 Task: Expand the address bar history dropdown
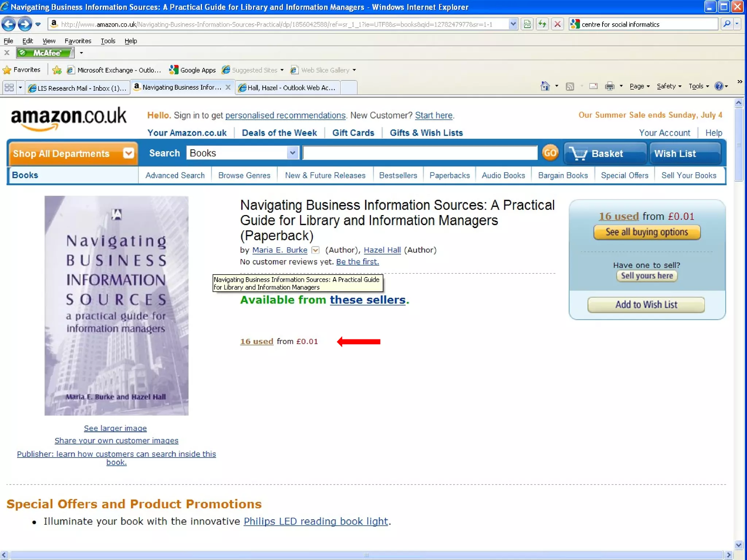point(513,24)
